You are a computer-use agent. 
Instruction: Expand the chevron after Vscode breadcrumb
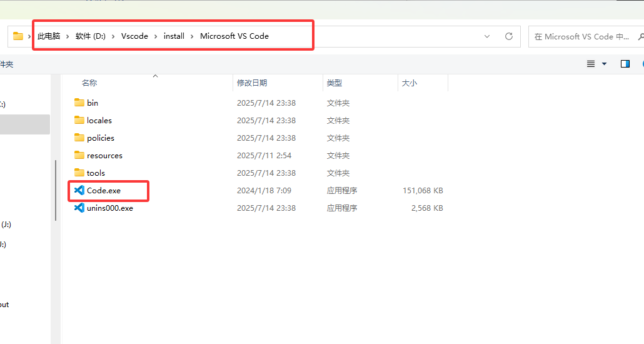click(x=156, y=36)
